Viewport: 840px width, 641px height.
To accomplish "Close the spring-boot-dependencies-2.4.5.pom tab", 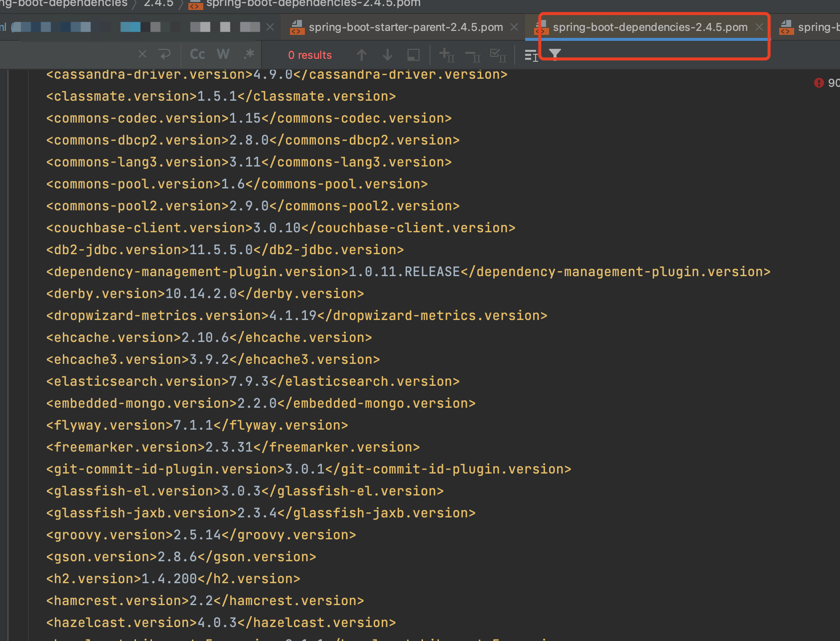I will 759,27.
